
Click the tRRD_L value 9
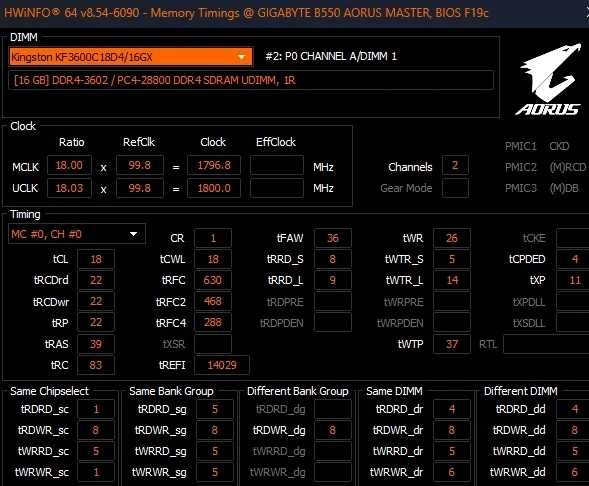click(333, 280)
